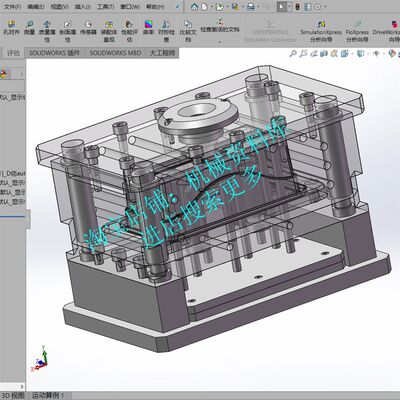The width and height of the screenshot is (400, 400).
Task: Expand the Options dropdown arrow
Action: [325, 7]
